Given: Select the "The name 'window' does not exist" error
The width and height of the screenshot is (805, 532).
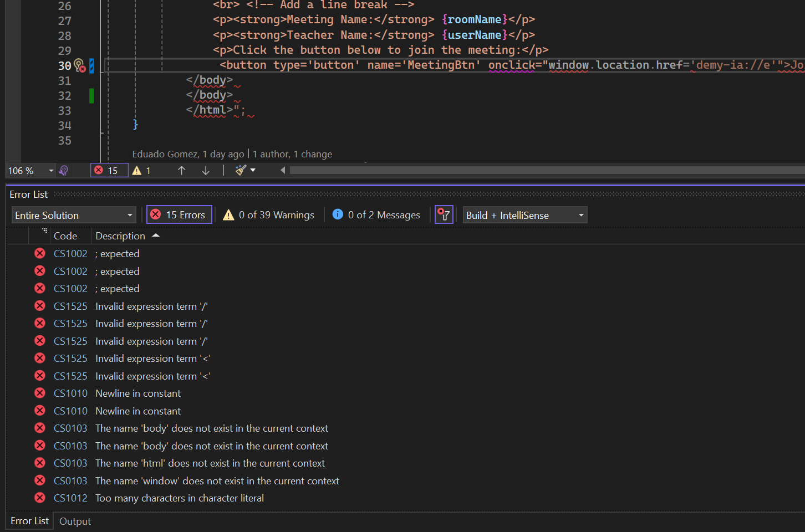Looking at the screenshot, I should (x=217, y=481).
